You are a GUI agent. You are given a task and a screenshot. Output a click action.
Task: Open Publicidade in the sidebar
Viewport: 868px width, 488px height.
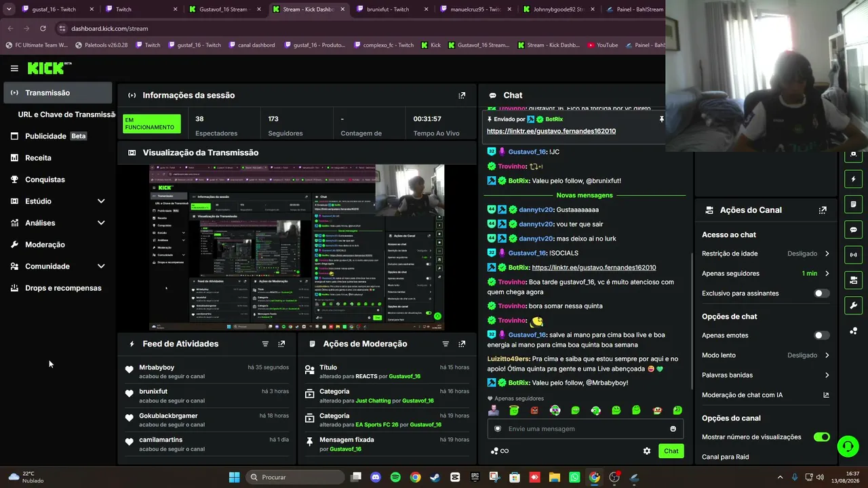(58, 136)
